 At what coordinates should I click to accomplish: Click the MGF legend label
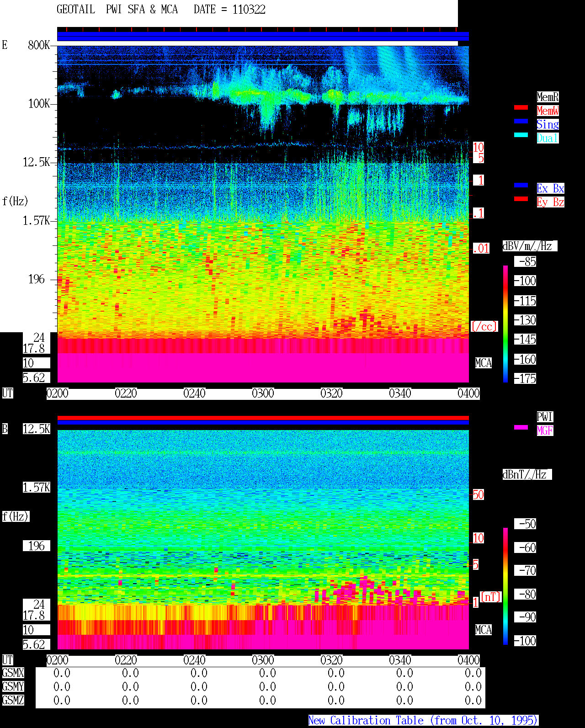coord(545,430)
